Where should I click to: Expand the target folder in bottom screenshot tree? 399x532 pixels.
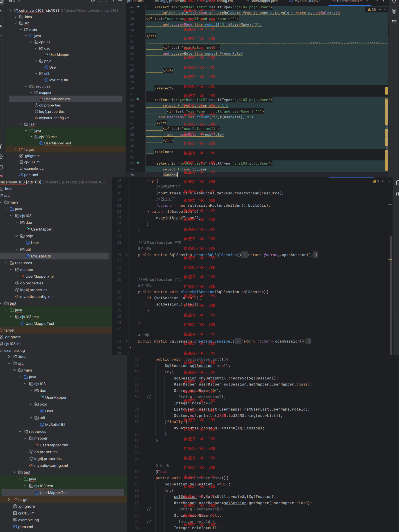[9, 499]
